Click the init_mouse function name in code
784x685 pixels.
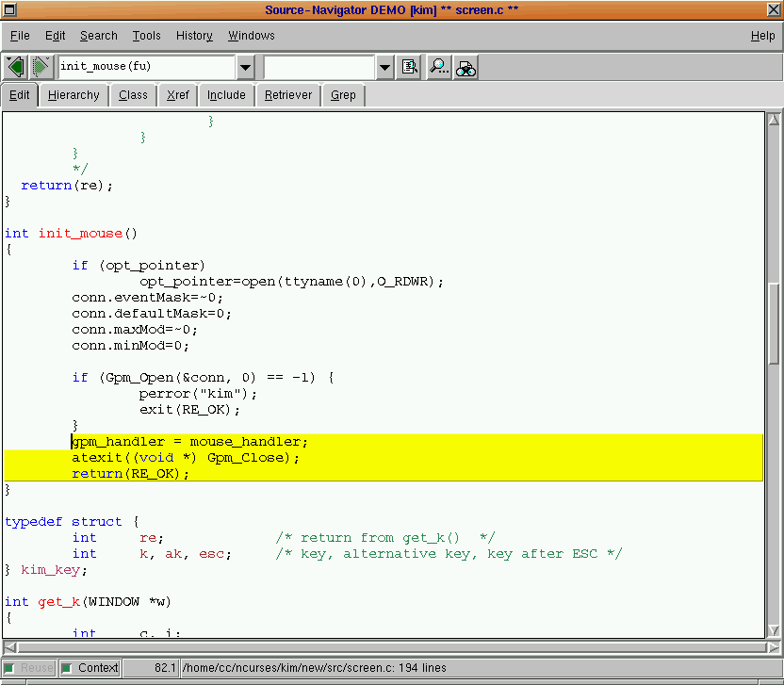coord(80,234)
